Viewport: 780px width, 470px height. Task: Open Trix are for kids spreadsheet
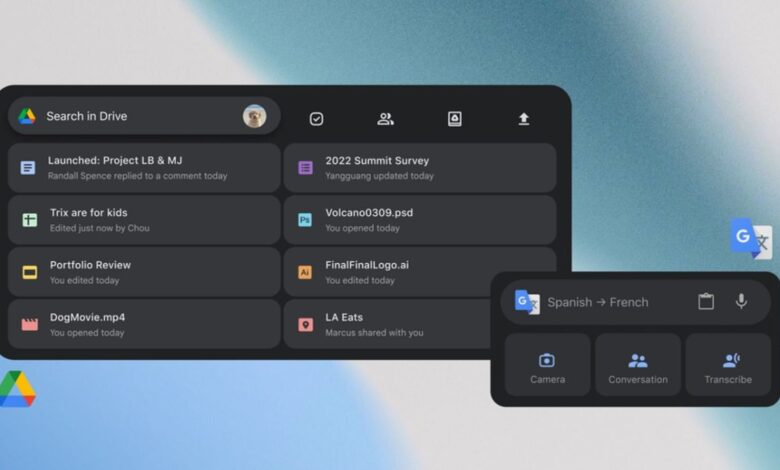[144, 220]
